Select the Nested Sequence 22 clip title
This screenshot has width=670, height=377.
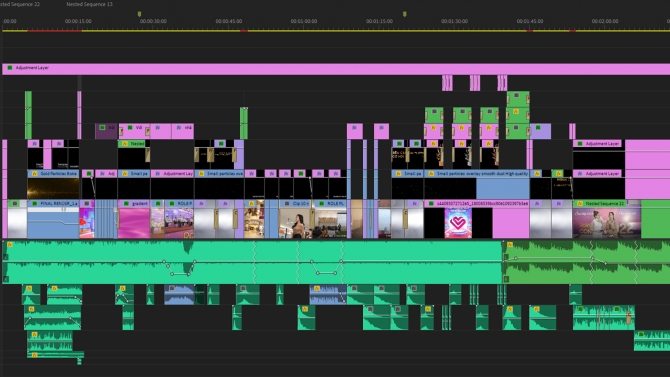coord(605,204)
